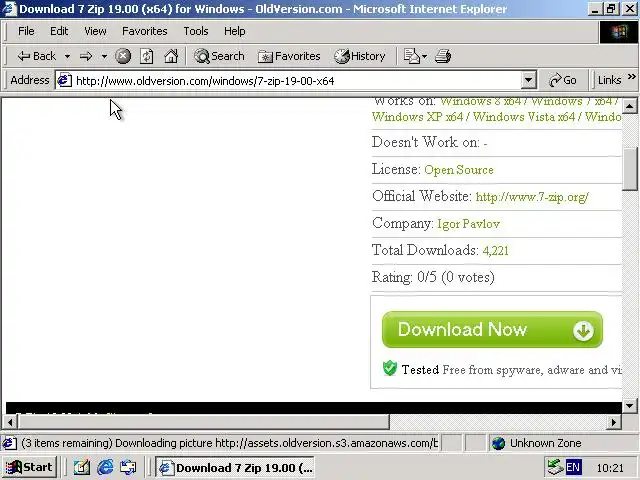Click the Forward arrow button
Viewport: 640px width, 480px height.
click(86, 56)
